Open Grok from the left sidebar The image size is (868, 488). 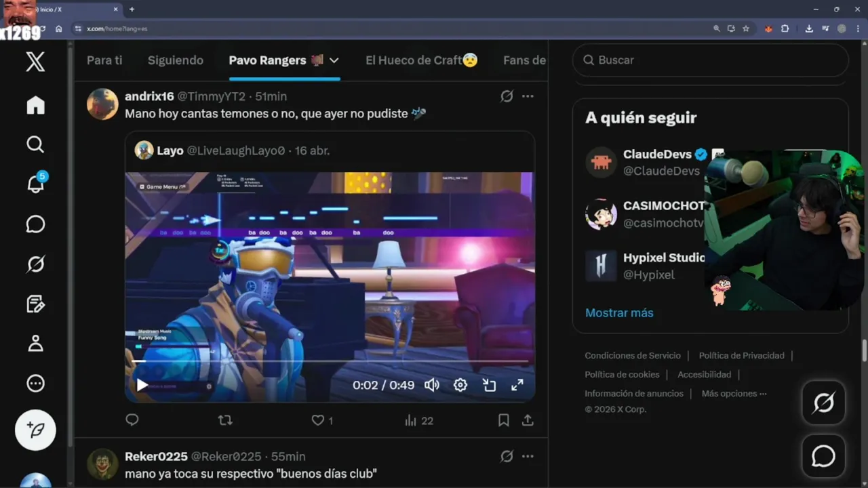click(35, 264)
